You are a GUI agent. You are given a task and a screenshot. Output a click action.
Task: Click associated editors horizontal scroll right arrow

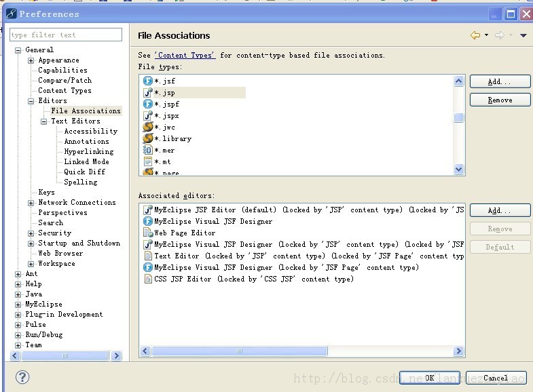tap(458, 351)
